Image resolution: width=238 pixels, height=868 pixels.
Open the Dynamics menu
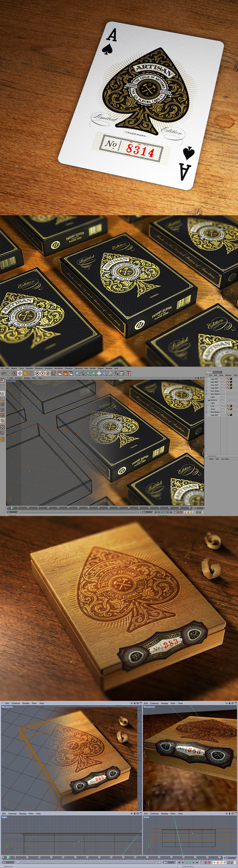click(x=79, y=368)
